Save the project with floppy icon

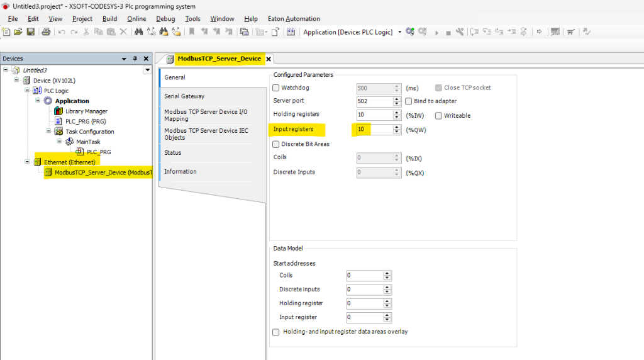tap(31, 31)
